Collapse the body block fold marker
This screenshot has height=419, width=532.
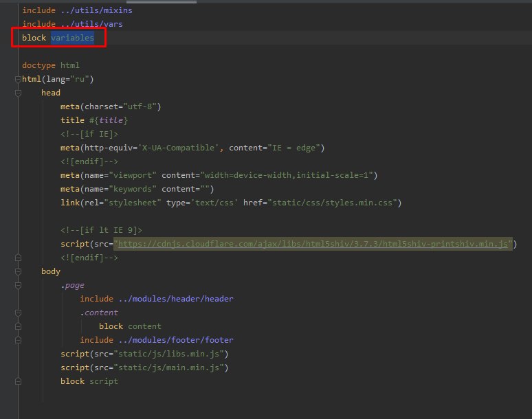[x=19, y=271]
